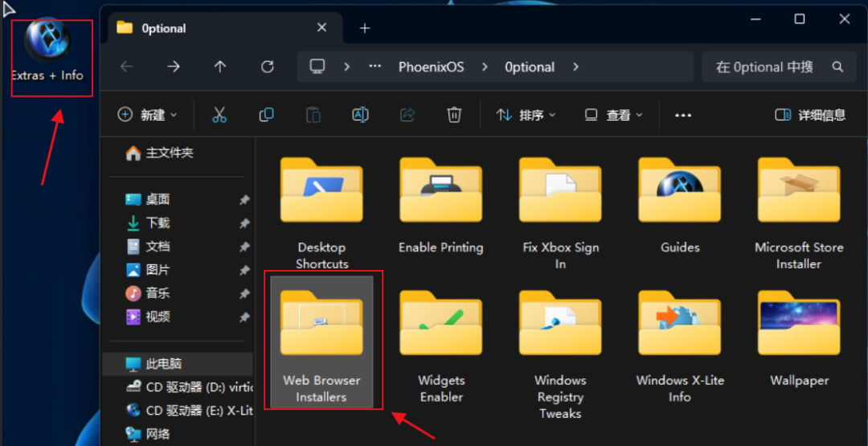Click the magnifier search icon
The image size is (868, 446).
click(x=837, y=67)
